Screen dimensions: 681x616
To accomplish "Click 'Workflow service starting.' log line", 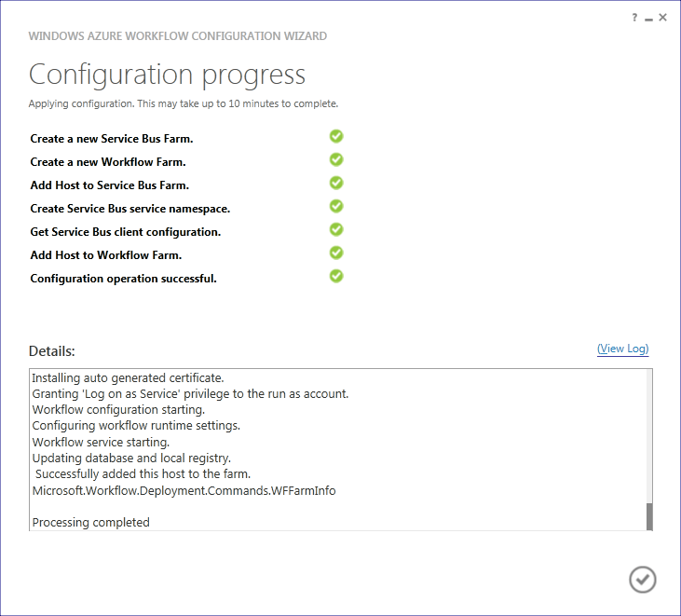I will tap(101, 443).
